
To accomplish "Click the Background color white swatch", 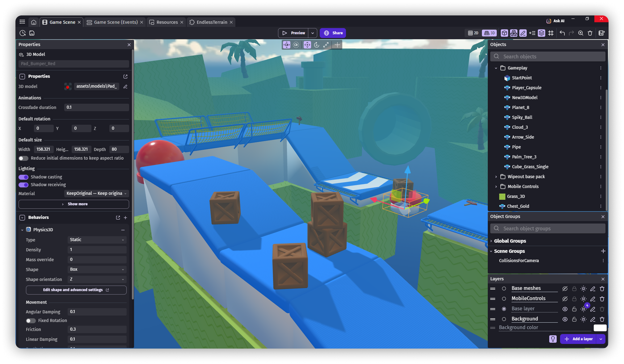I will [x=600, y=328].
